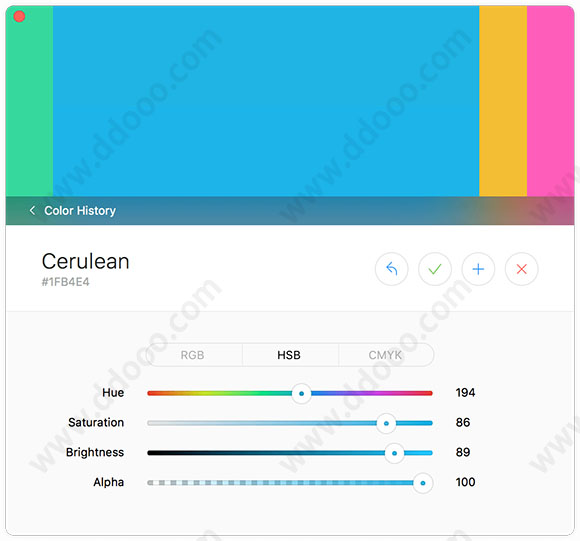
Task: Click the Brightness value 89
Action: point(463,452)
